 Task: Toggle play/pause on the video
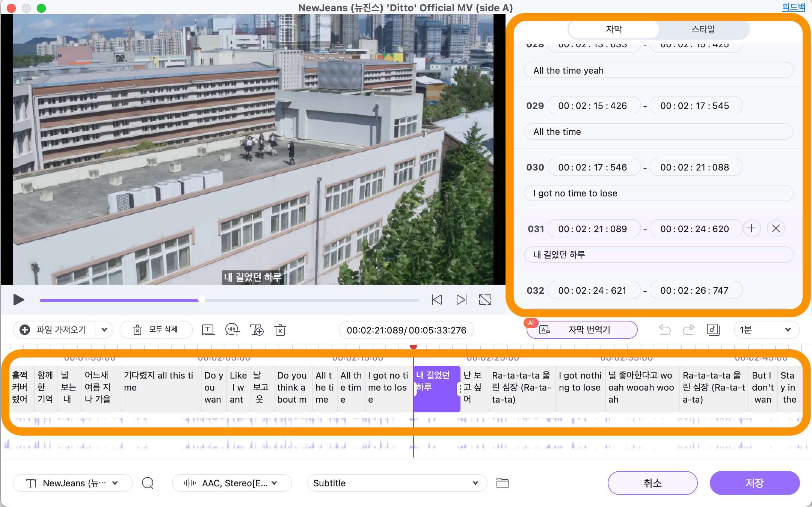tap(18, 300)
